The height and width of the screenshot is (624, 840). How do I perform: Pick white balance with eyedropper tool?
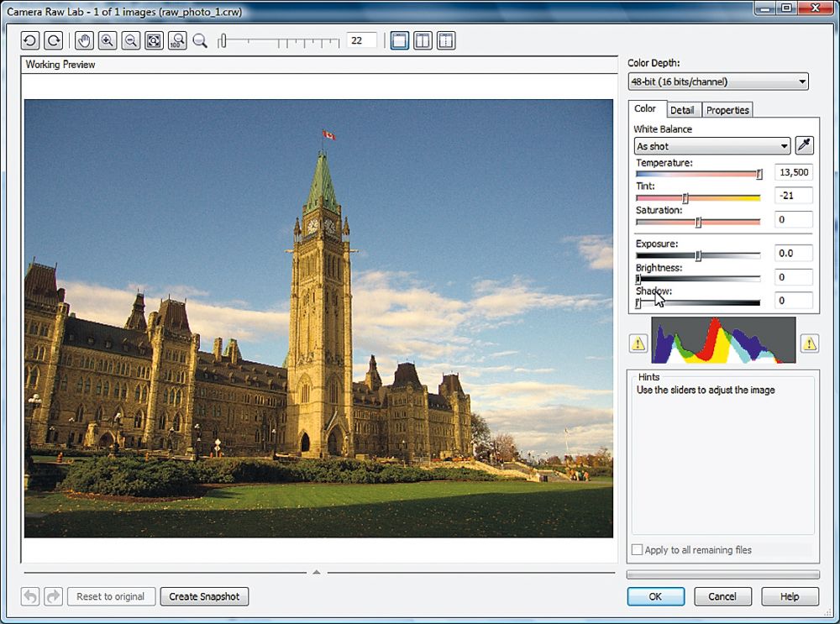pyautogui.click(x=805, y=146)
